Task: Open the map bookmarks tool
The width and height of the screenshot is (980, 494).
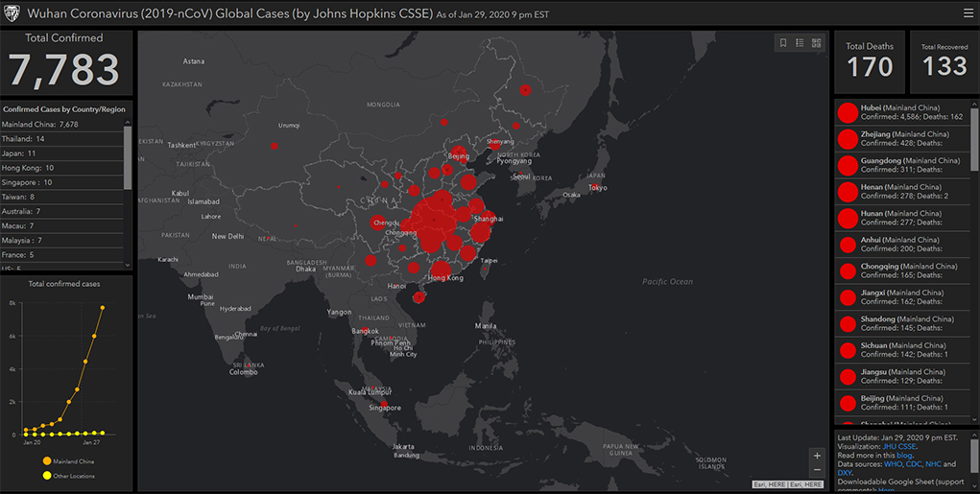Action: coord(783,43)
